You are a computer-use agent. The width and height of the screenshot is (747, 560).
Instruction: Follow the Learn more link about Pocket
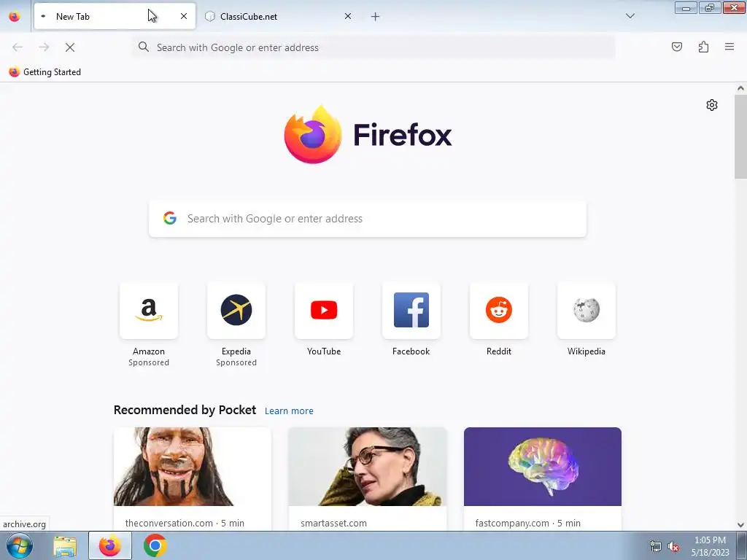(x=289, y=411)
